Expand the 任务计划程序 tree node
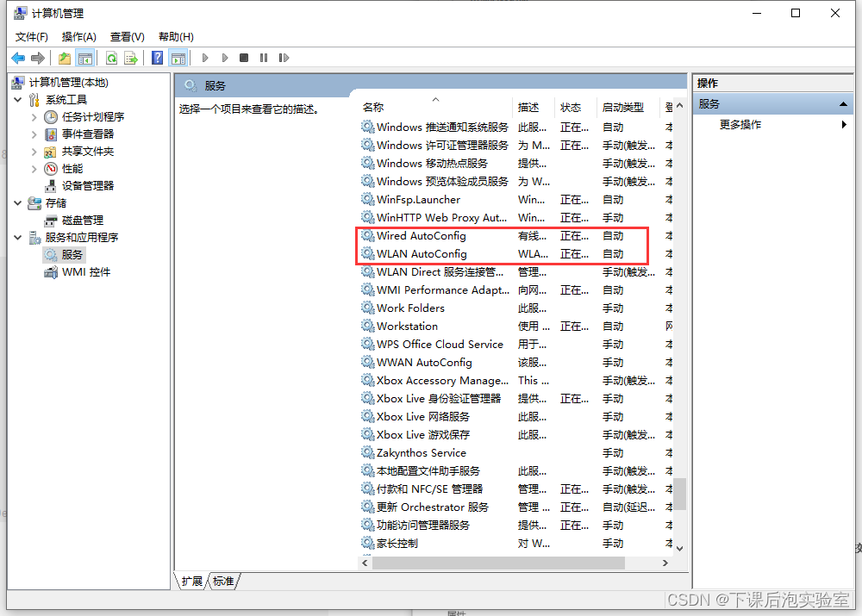This screenshot has width=862, height=616. tap(34, 117)
